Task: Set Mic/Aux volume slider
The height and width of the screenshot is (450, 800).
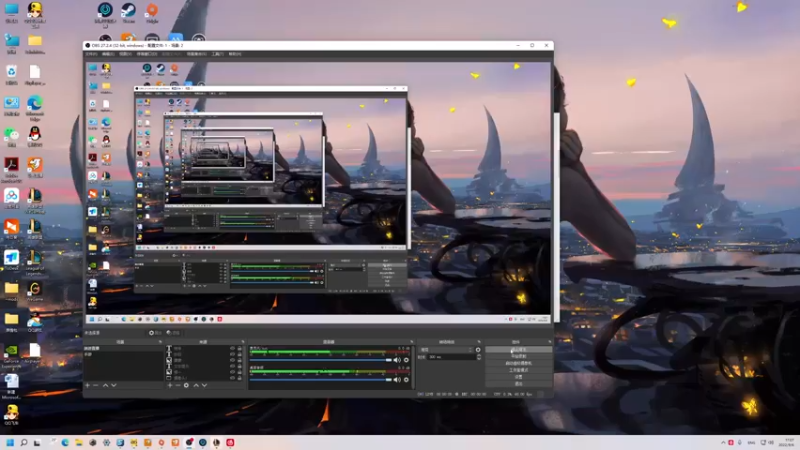Action: click(x=321, y=360)
